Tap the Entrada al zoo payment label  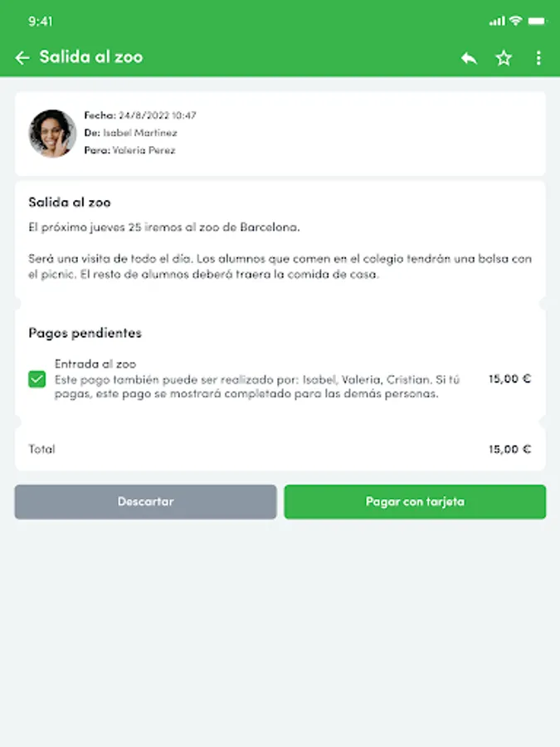[x=95, y=364]
